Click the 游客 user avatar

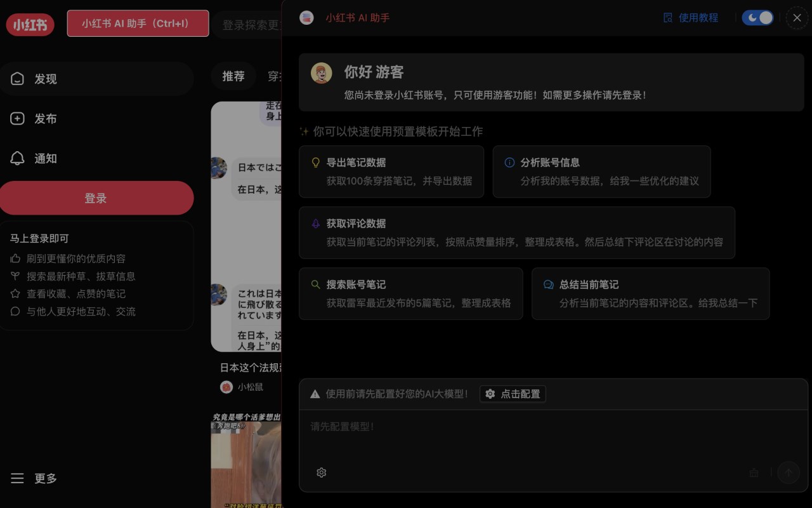pyautogui.click(x=322, y=73)
